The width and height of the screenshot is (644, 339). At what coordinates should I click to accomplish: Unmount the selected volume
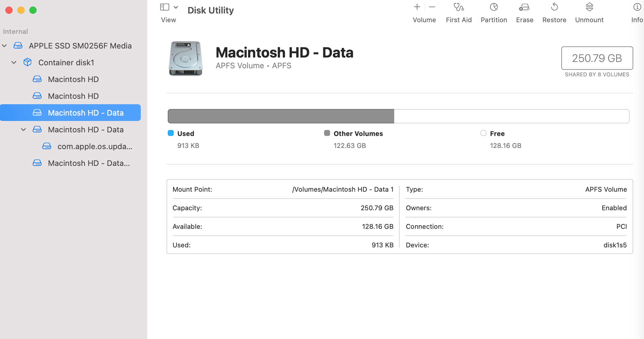tap(589, 7)
